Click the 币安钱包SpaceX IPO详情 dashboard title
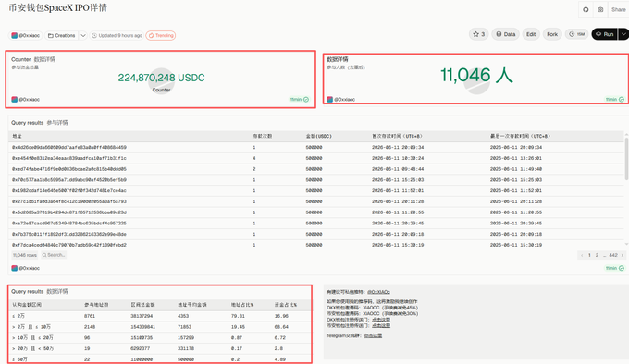Image resolution: width=629 pixels, height=364 pixels. [x=57, y=7]
